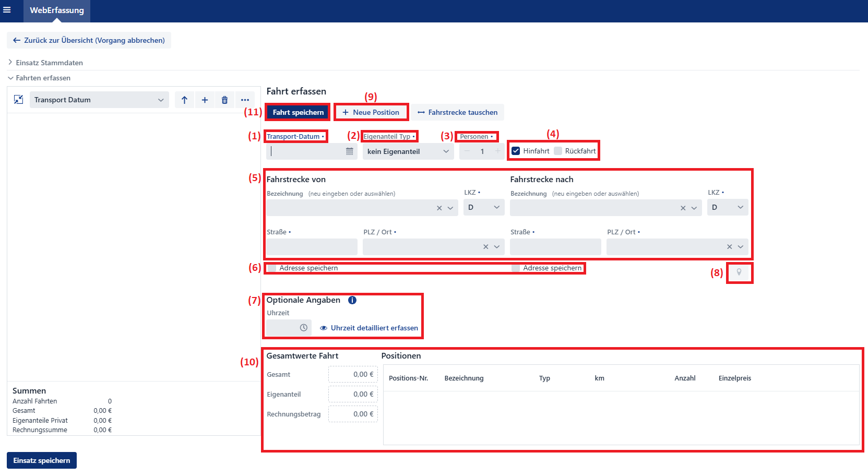Click the sort ascending arrow icon
Viewport: 868px width, 476px height.
click(184, 100)
